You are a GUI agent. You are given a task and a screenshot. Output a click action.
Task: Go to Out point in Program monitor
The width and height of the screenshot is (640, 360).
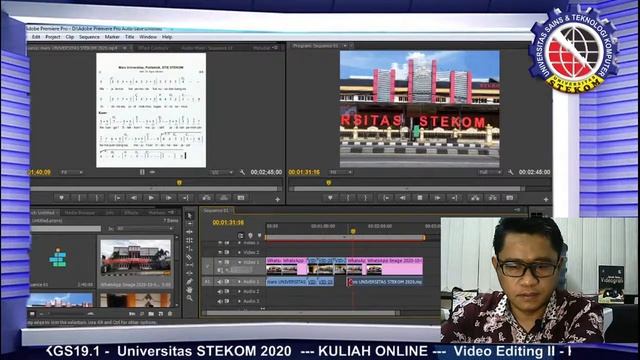(x=454, y=198)
